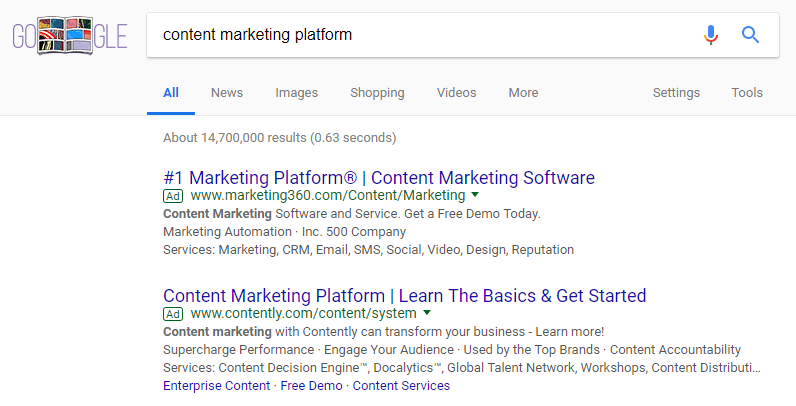
Task: Switch to the Images tab
Action: pos(297,93)
